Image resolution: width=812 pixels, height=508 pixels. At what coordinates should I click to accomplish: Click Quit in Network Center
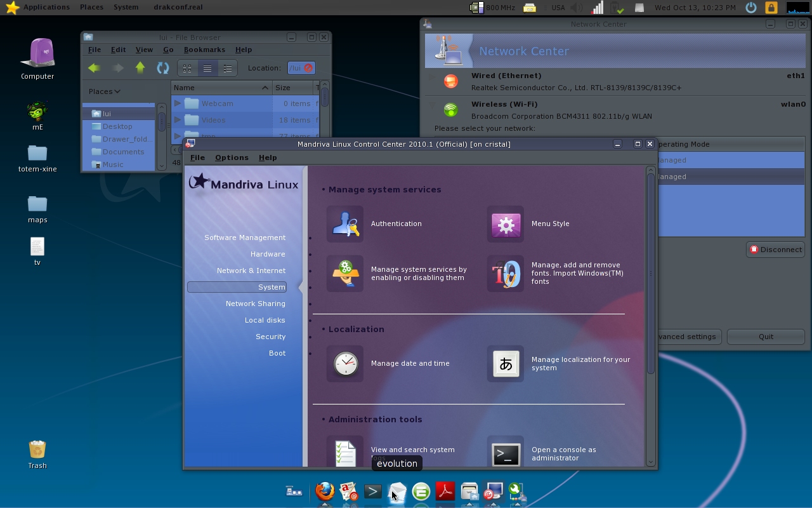pyautogui.click(x=766, y=337)
